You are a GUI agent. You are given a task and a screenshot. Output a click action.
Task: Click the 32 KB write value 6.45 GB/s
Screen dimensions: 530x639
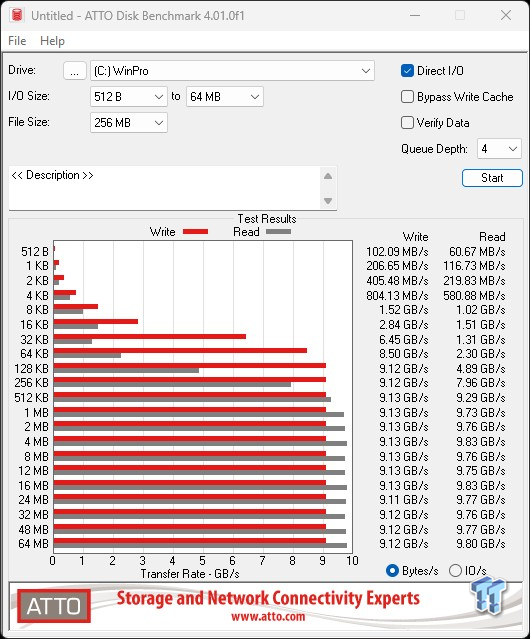coord(404,339)
